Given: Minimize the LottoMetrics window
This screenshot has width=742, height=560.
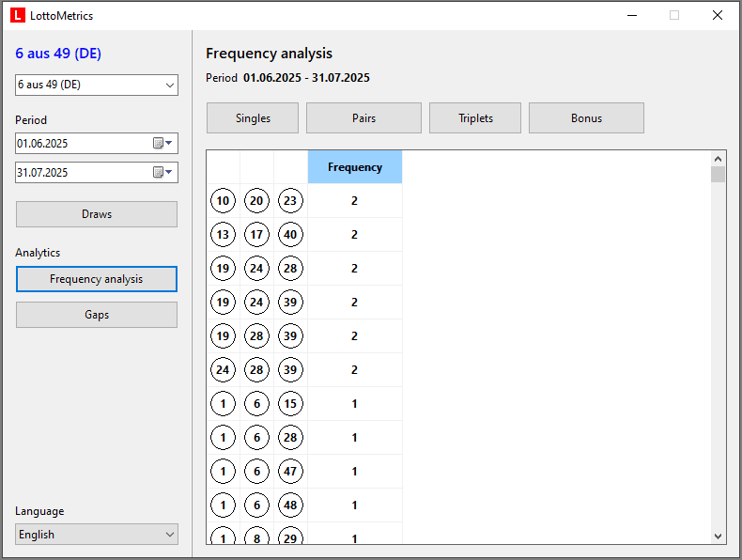Looking at the screenshot, I should click(632, 15).
